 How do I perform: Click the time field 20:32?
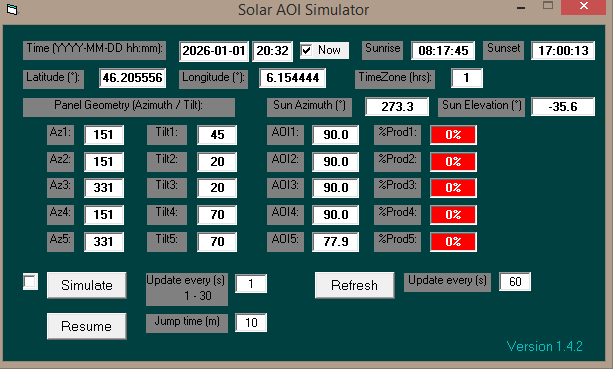pyautogui.click(x=272, y=51)
